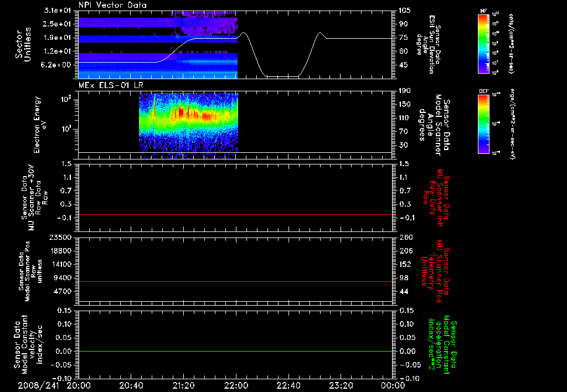Click the 21:20 time axis label
The image size is (567, 392).
coord(184,386)
